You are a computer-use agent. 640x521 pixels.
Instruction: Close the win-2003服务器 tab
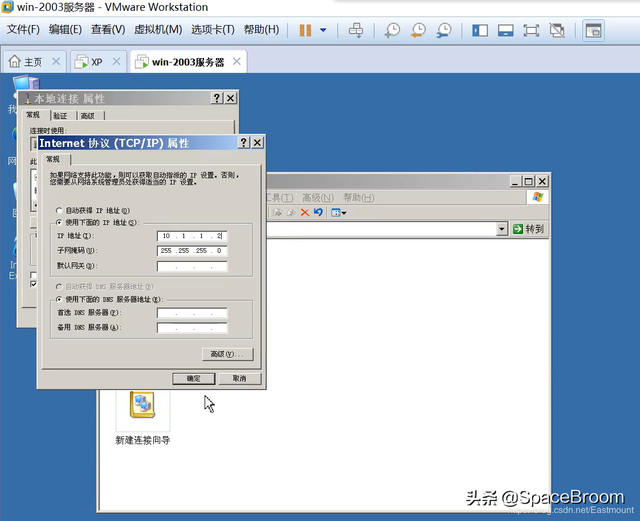pos(237,61)
